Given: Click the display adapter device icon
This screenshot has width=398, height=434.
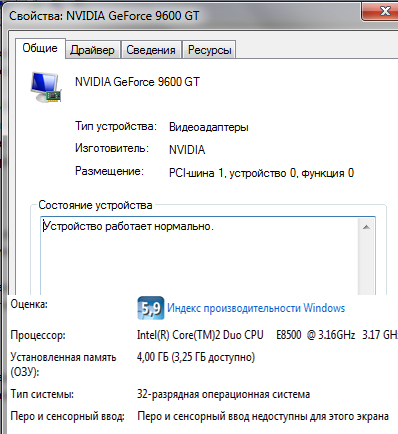Looking at the screenshot, I should 46,87.
